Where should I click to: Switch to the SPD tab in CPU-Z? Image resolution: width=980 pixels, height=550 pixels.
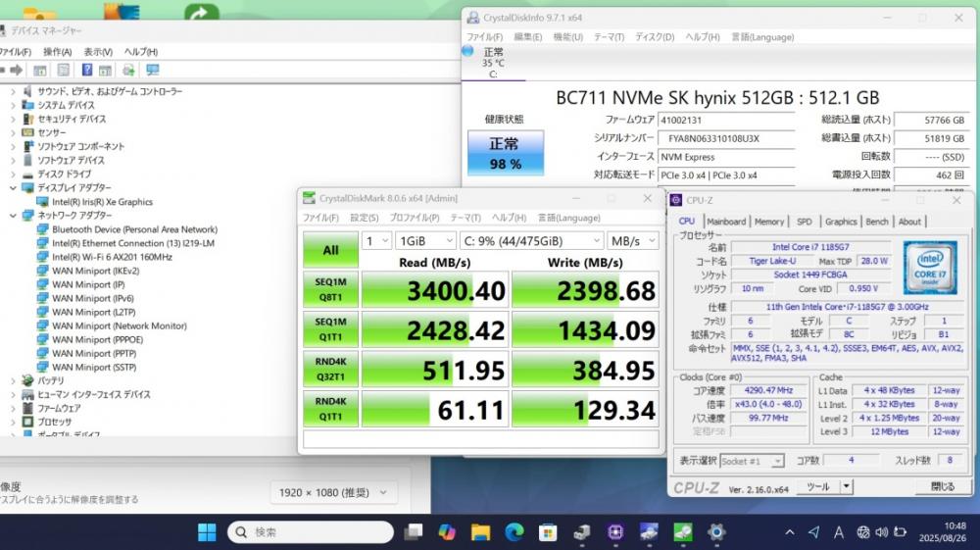tap(805, 222)
